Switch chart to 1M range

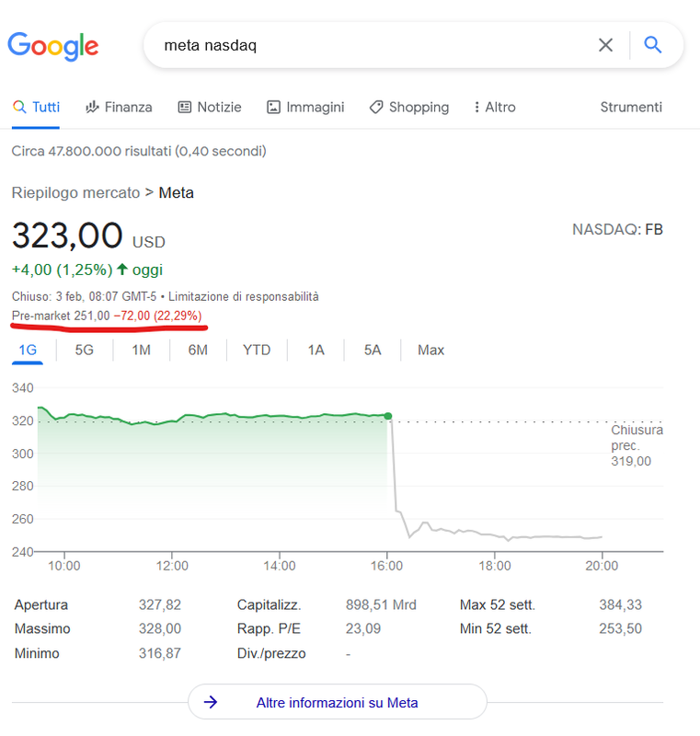(142, 351)
